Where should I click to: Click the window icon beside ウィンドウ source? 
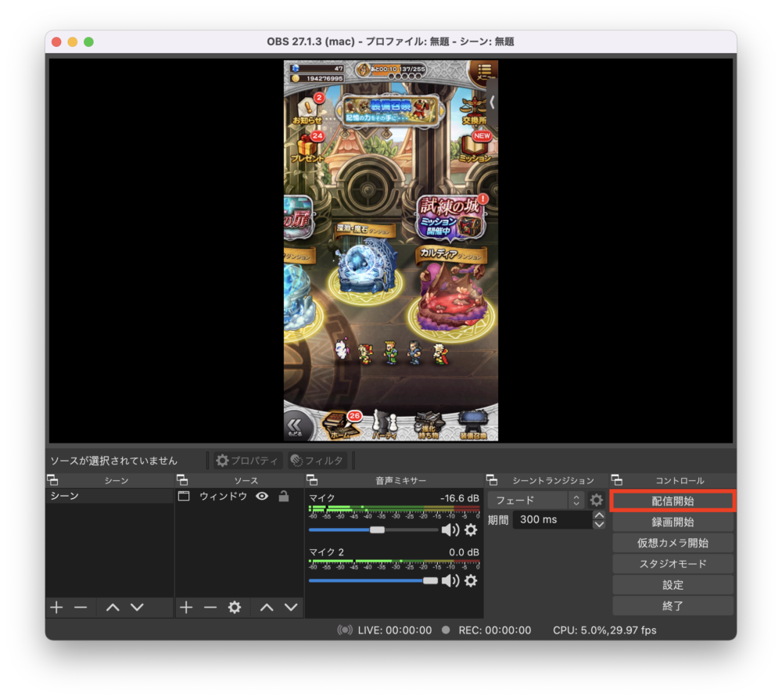[184, 496]
